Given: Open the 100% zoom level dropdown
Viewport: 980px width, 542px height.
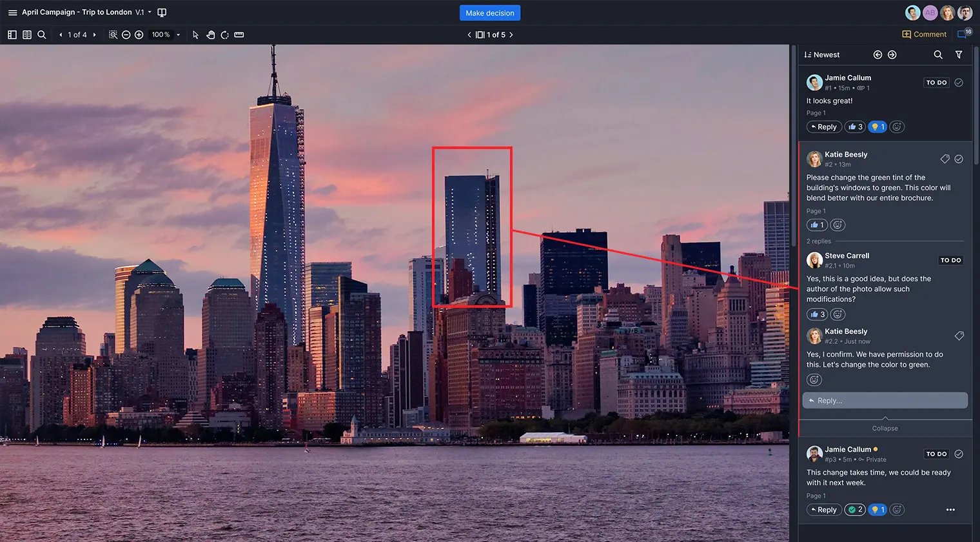Looking at the screenshot, I should click(178, 35).
